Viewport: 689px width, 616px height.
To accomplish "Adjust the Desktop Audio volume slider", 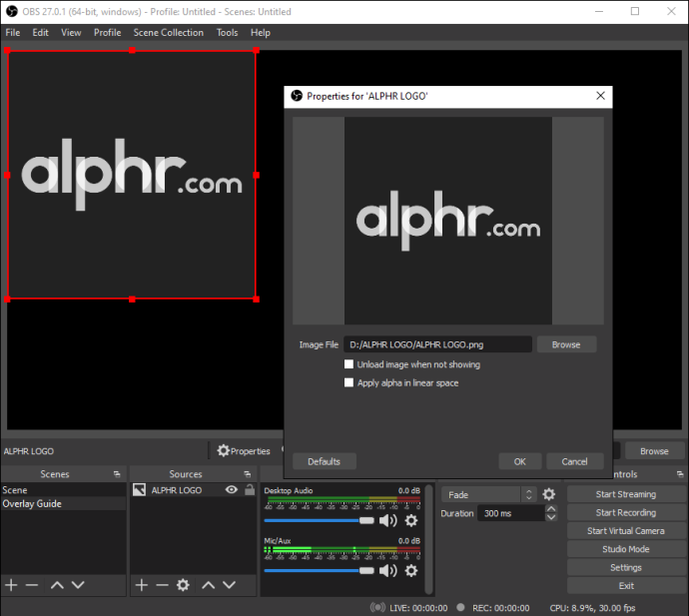I will [x=319, y=521].
